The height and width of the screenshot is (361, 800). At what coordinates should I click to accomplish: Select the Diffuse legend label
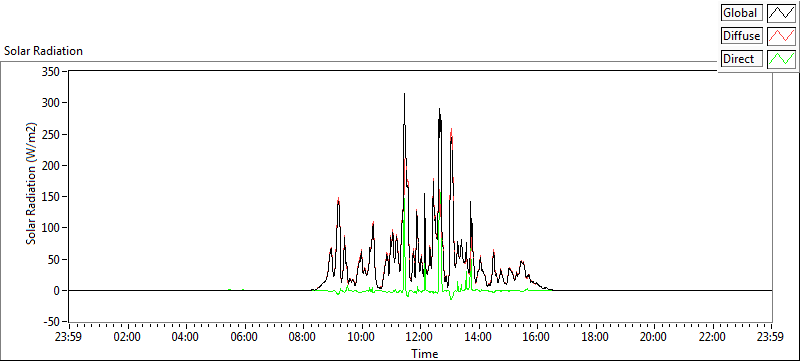click(x=741, y=36)
